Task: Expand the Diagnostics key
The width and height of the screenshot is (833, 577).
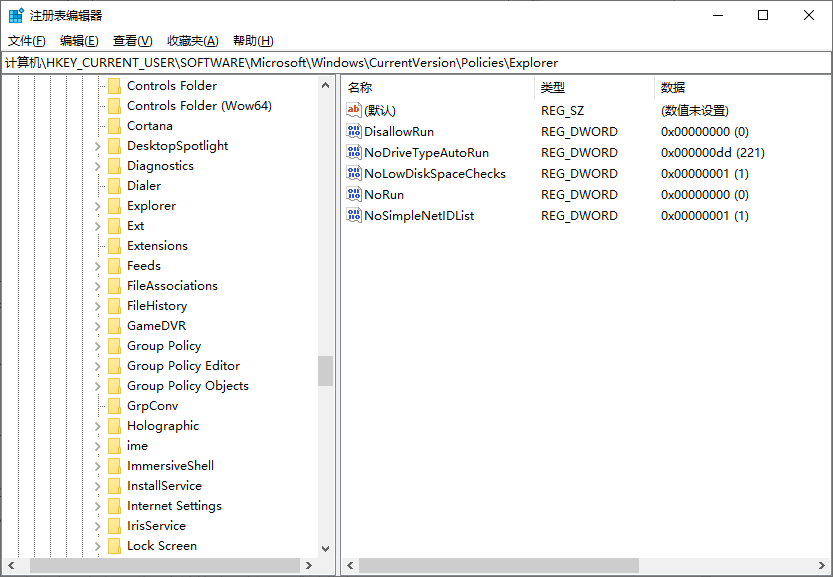Action: coord(98,166)
